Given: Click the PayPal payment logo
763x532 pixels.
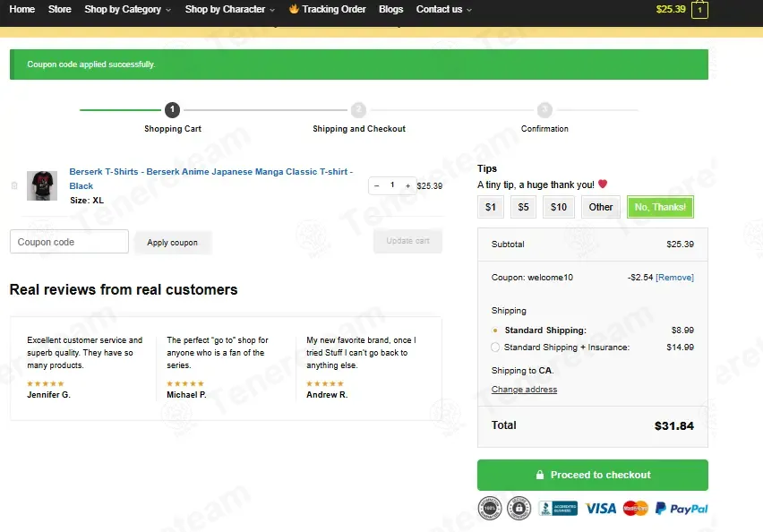Looking at the screenshot, I should click(682, 509).
